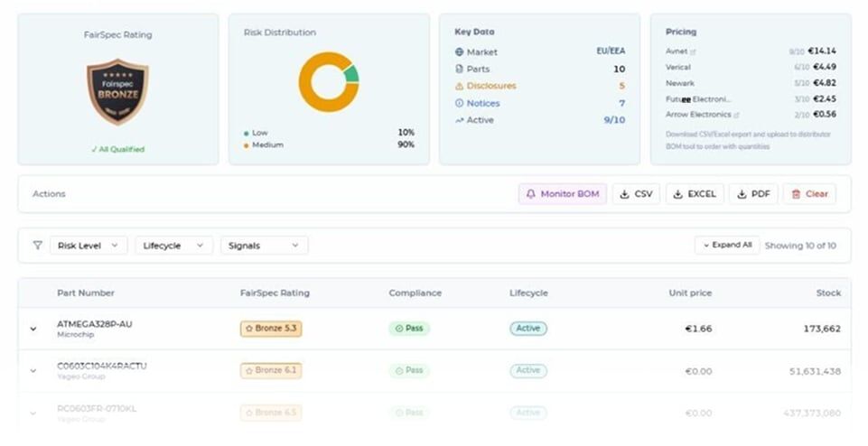Image resolution: width=868 pixels, height=446 pixels.
Task: Expand the ATMEGA328P-AU row chevron
Action: click(33, 329)
